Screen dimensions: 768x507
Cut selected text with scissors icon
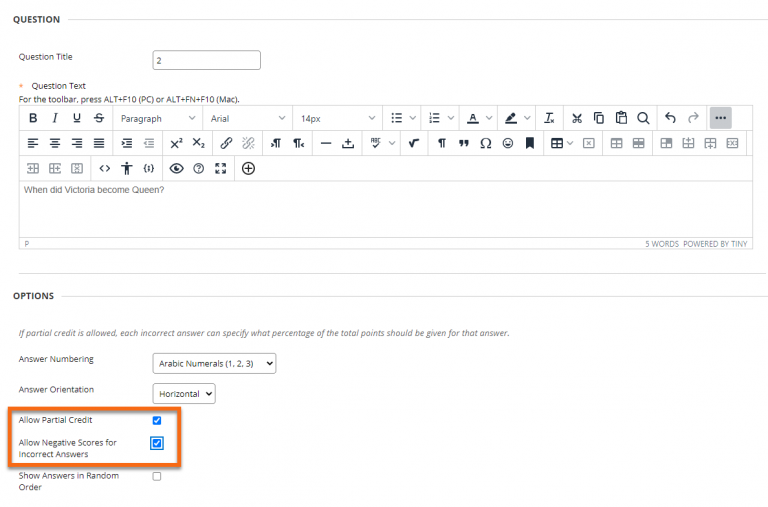coord(577,118)
